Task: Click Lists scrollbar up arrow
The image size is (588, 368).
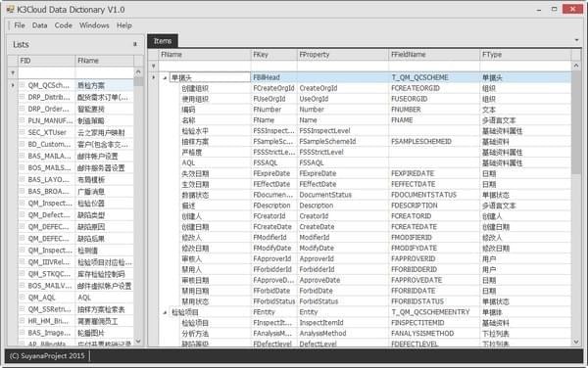Action: coord(138,71)
